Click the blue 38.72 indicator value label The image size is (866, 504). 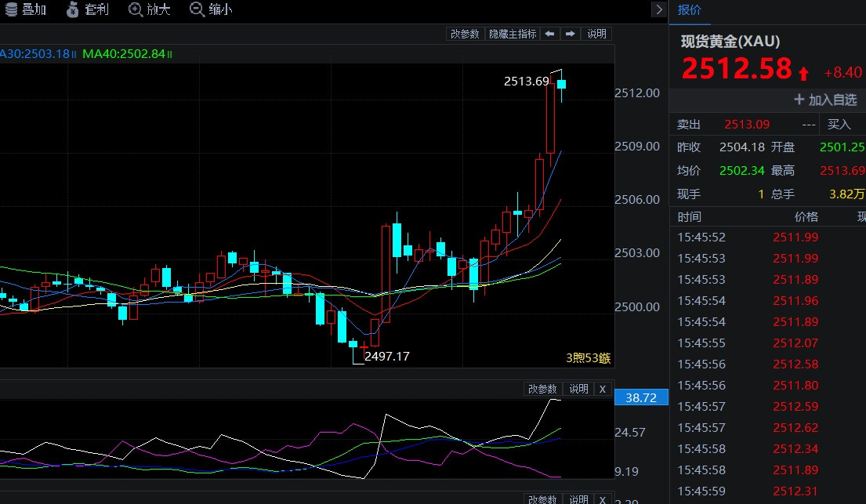coord(642,398)
